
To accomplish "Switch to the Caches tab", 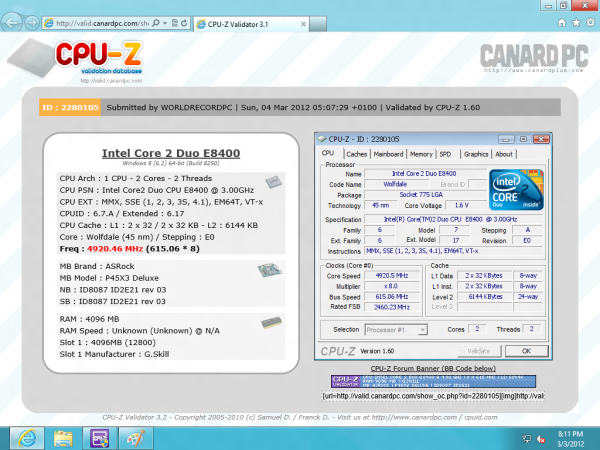I will (x=356, y=154).
